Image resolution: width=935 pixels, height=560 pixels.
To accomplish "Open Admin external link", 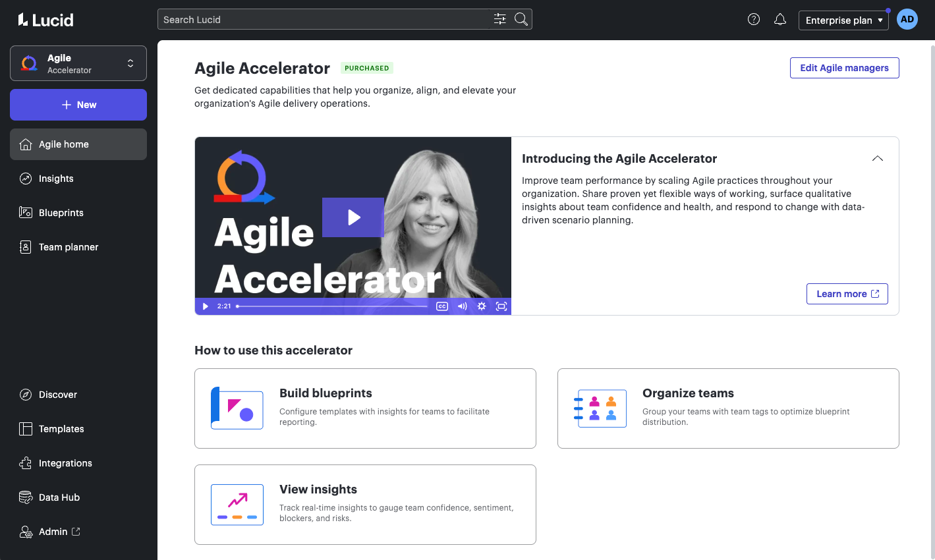I will tap(78, 532).
